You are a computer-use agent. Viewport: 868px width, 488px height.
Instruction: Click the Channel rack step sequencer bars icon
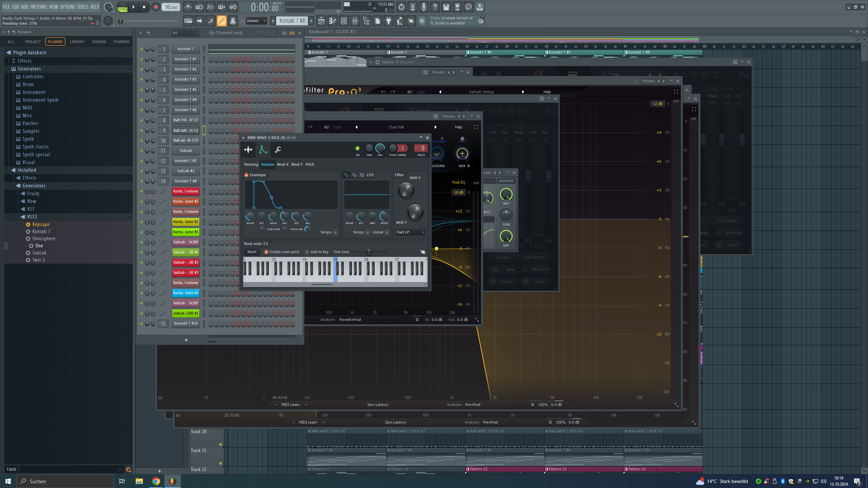pos(292,33)
